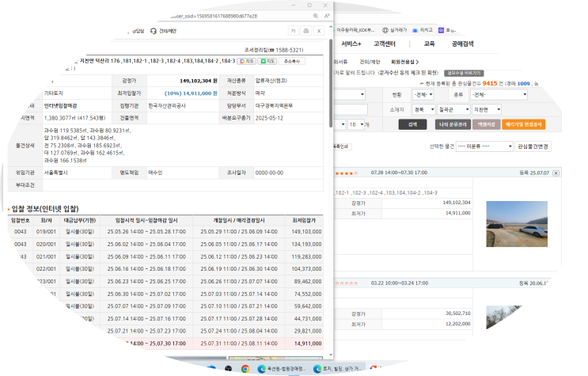Open 공매검색 menu in background page
Viewport: 588px width, 376px height.
point(462,44)
